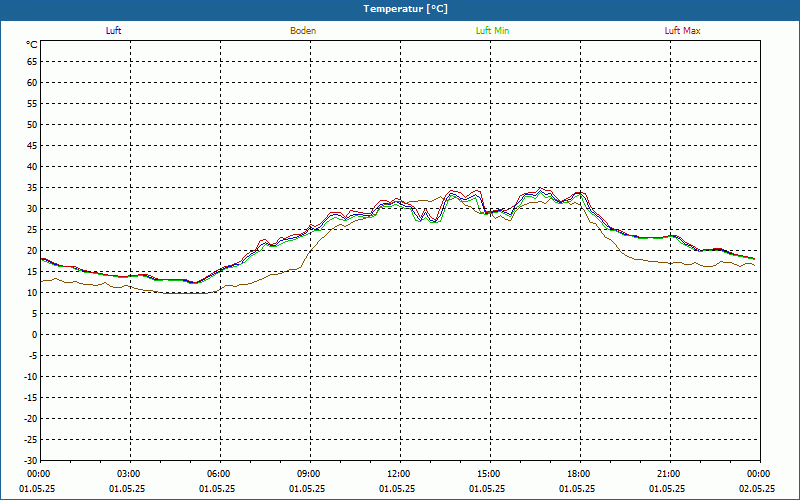Click the Boden legend label

pos(303,31)
